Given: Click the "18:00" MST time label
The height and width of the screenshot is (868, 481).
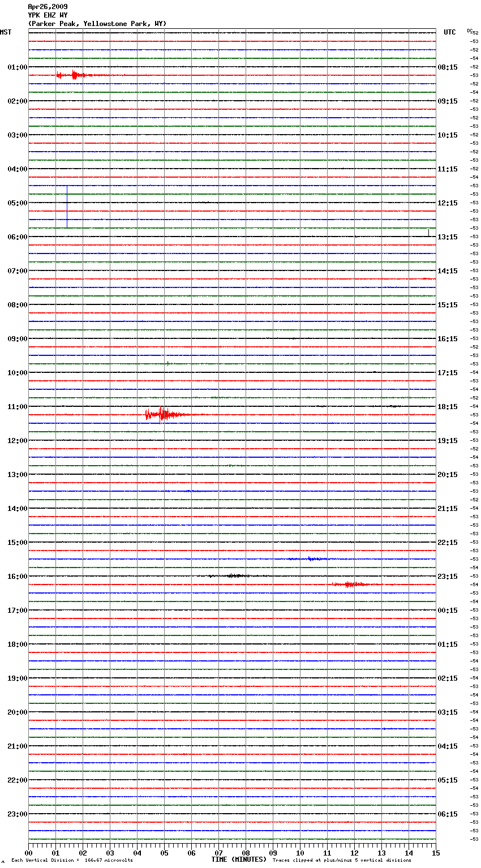Looking at the screenshot, I should [x=18, y=644].
